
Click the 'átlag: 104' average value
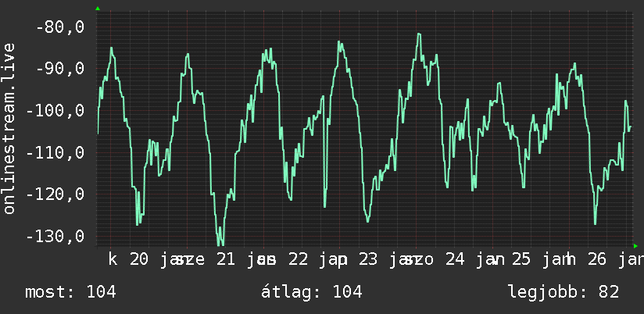point(312,292)
